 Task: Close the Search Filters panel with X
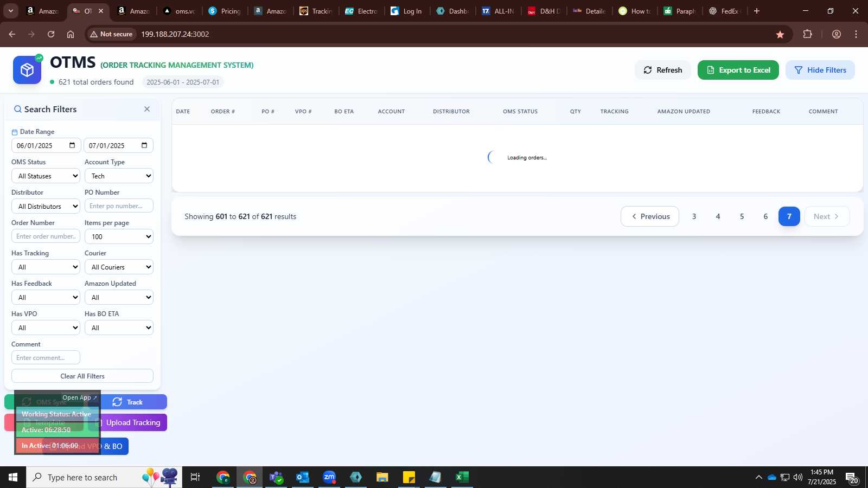click(147, 109)
